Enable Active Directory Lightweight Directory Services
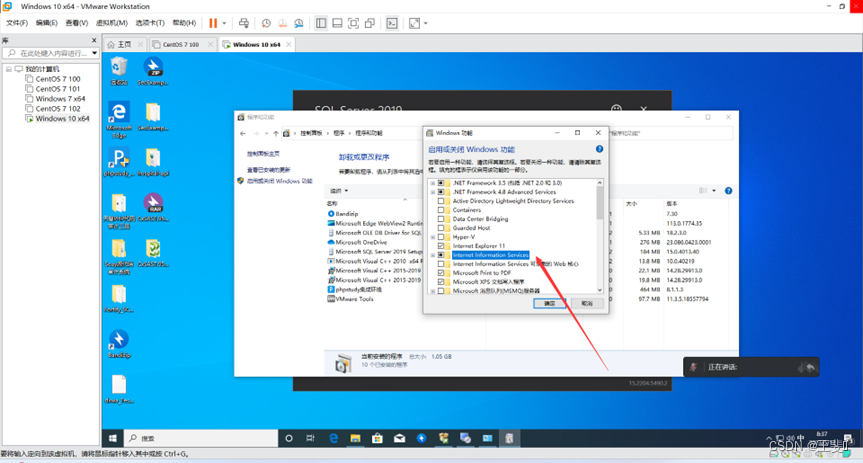The image size is (863, 463). [441, 201]
